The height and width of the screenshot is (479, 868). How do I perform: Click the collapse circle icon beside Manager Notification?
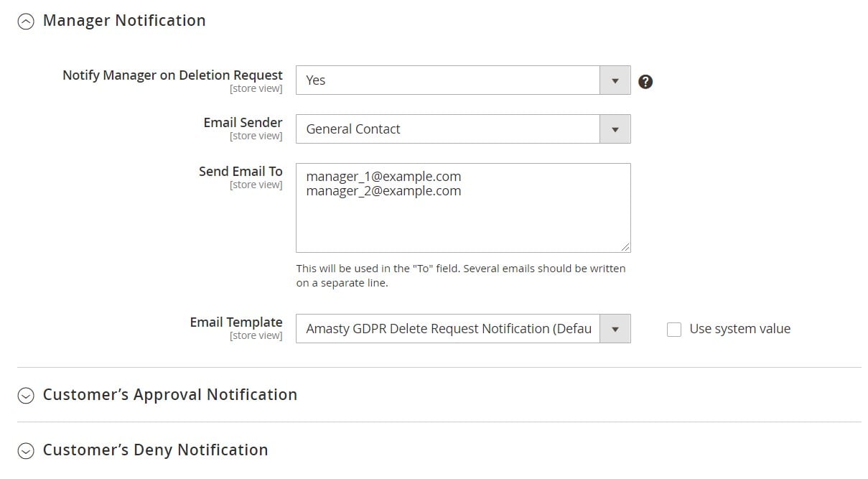(26, 22)
